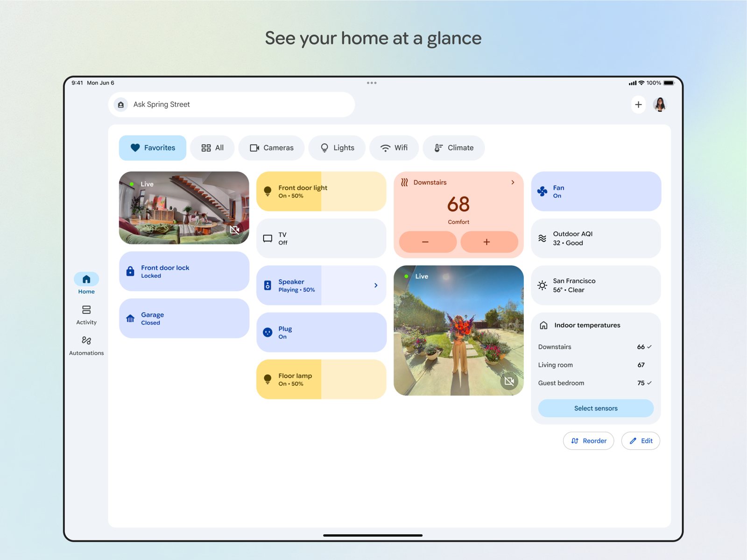This screenshot has height=560, width=747.
Task: Mute the indoor camera live feed
Action: [234, 229]
